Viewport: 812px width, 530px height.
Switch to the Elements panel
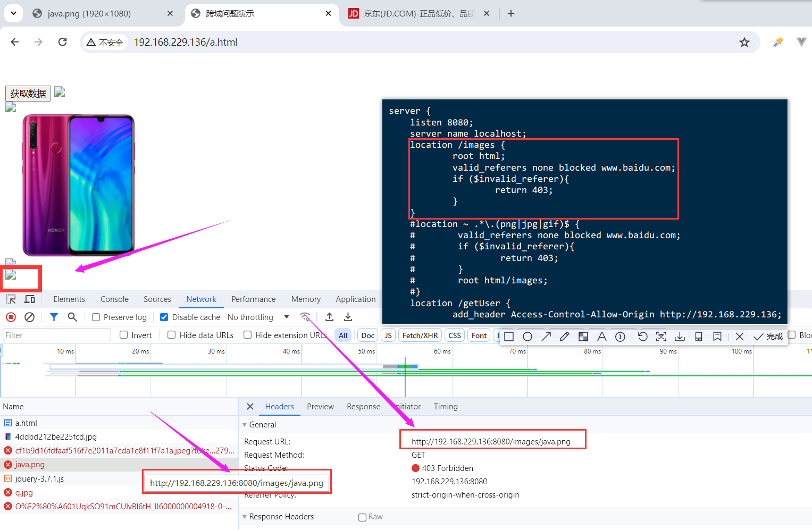(x=69, y=299)
